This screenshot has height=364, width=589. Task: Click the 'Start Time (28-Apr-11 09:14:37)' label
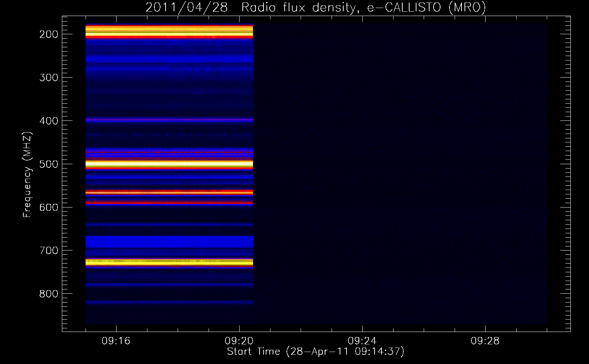pos(316,352)
